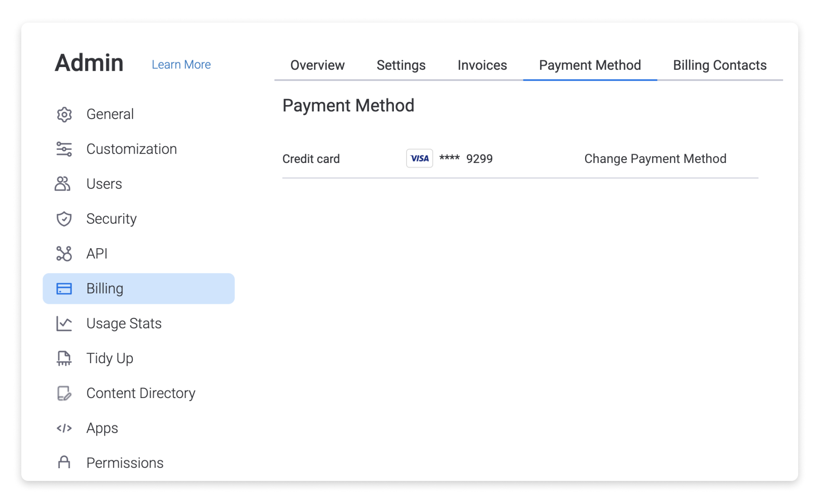Click Change Payment Method
The image size is (819, 504).
[655, 159]
